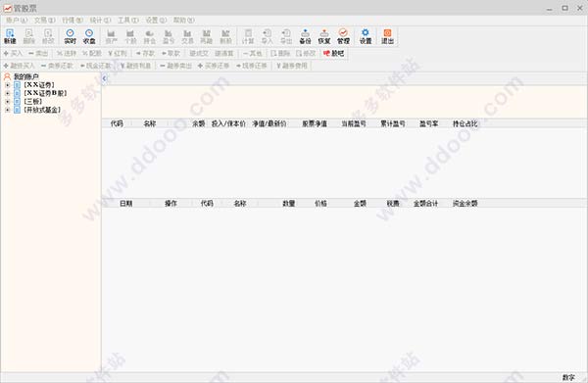Click the 新建 (new) toolbar icon
This screenshot has height=383, width=588.
(x=10, y=36)
